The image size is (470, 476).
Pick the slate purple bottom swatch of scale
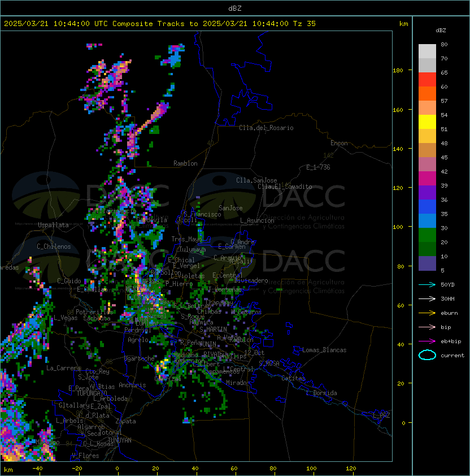click(x=427, y=263)
